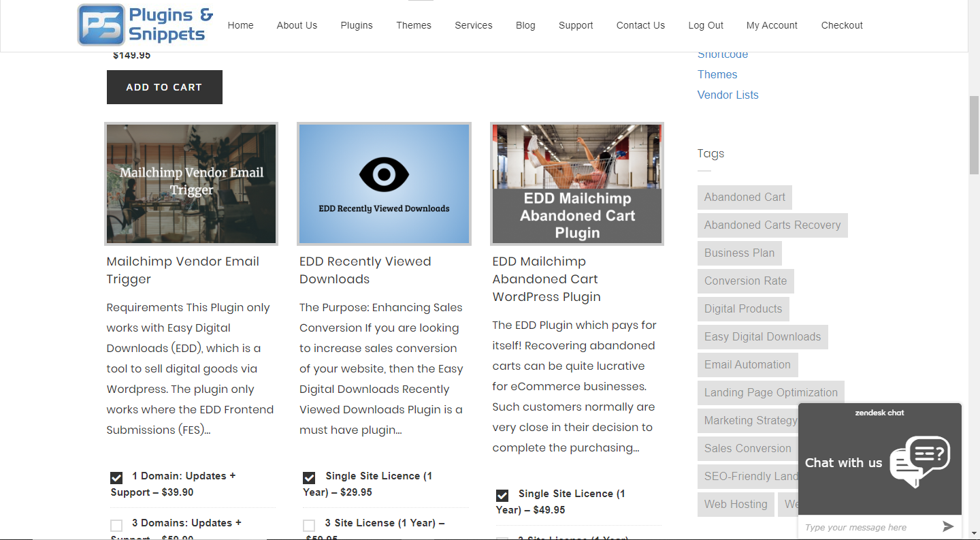Open Contact Us page
This screenshot has height=540, width=980.
[640, 25]
